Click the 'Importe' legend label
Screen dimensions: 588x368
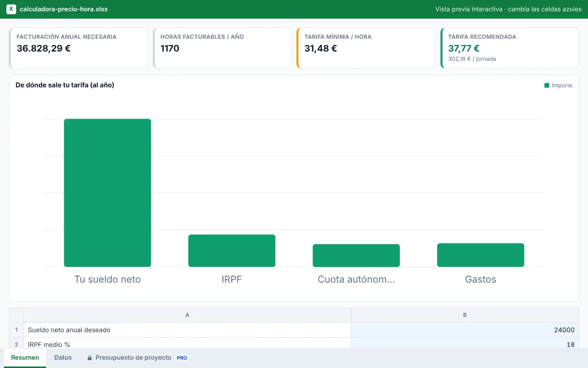(562, 85)
